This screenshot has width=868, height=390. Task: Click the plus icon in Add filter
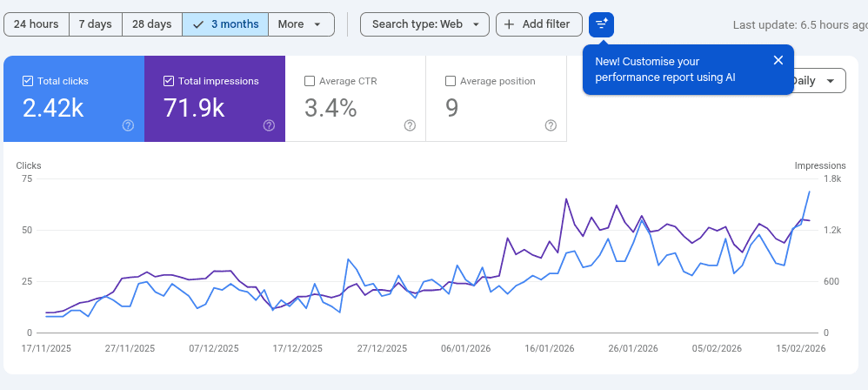[x=510, y=24]
